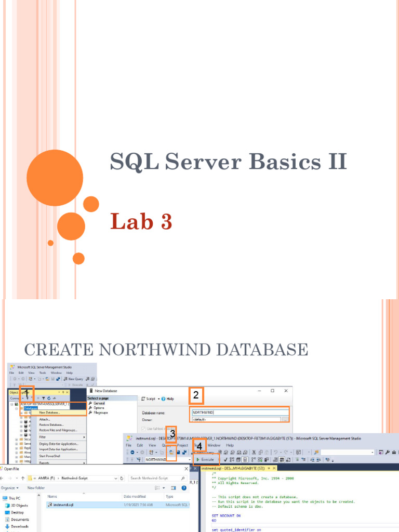This screenshot has width=399, height=532.
Task: Open the Project menu in the query window
Action: [182, 445]
